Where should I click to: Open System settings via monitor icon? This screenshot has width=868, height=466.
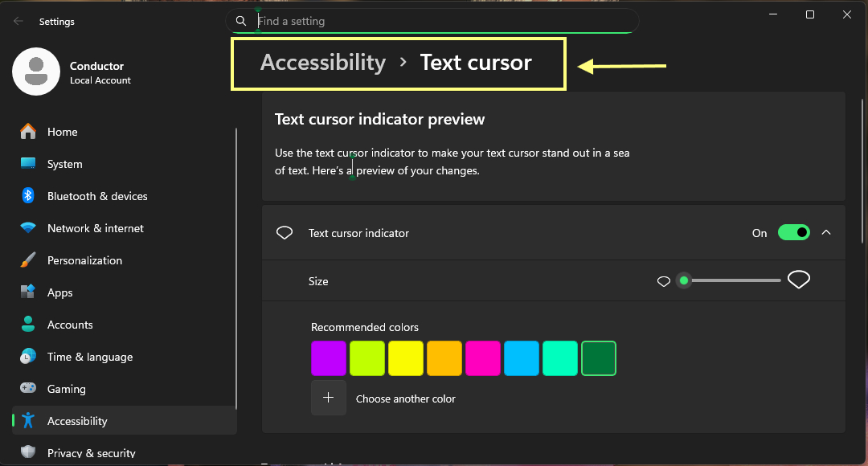(28, 164)
